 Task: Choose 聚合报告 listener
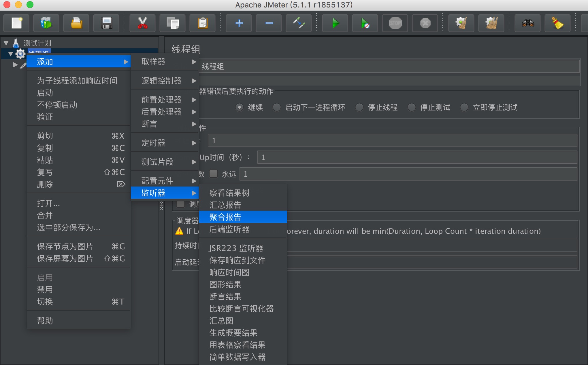tap(243, 217)
